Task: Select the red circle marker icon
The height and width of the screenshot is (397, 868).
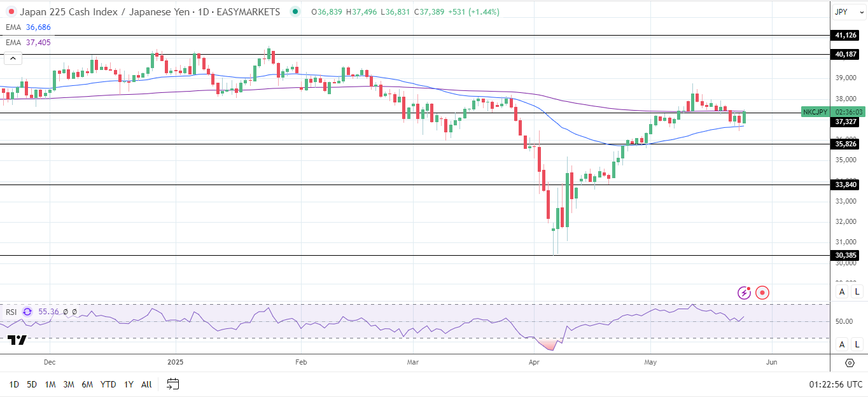Action: 763,293
